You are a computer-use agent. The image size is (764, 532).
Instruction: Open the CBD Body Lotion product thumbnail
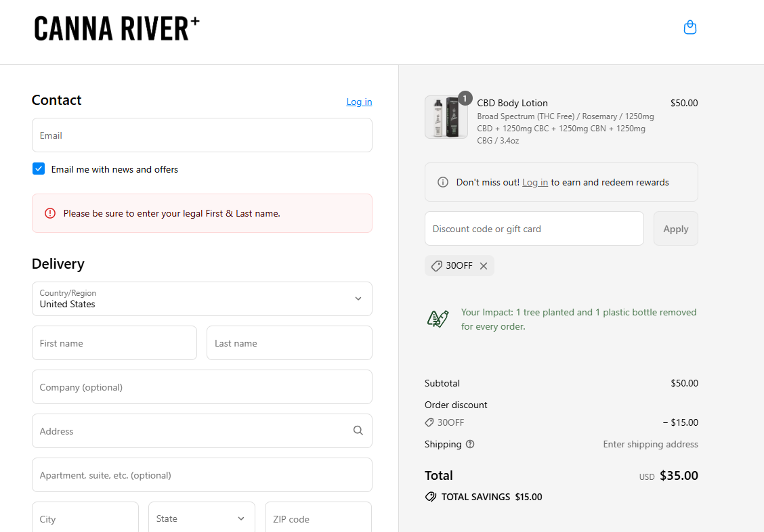[446, 117]
